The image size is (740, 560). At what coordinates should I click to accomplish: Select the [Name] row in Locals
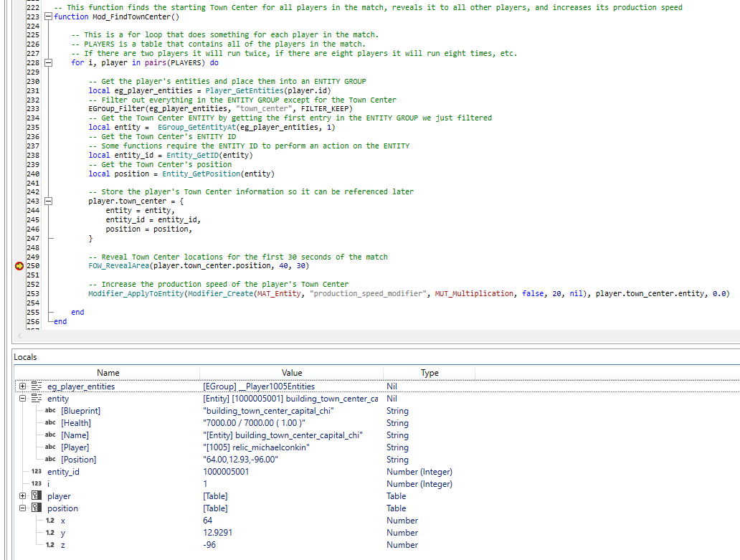[x=75, y=435]
